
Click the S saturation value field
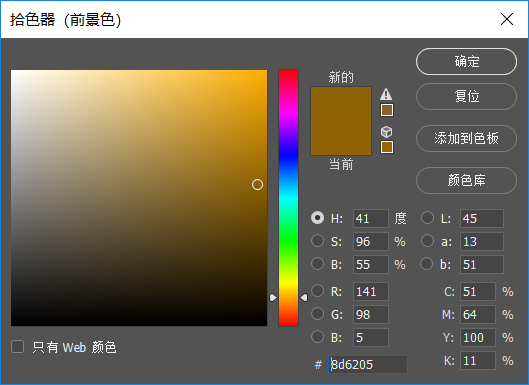coord(371,241)
